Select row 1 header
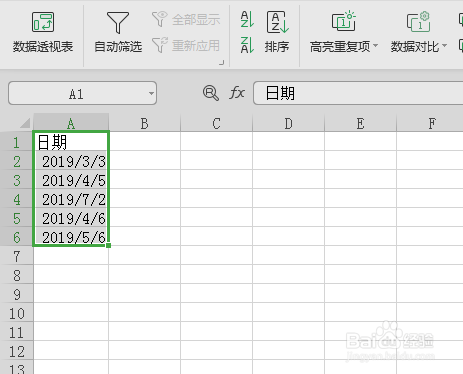This screenshot has width=463, height=374. (x=17, y=142)
